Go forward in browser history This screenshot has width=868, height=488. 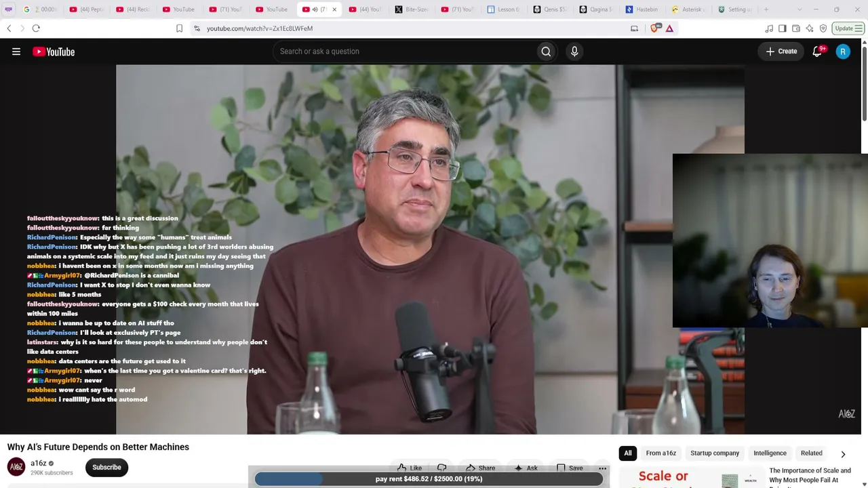point(22,28)
